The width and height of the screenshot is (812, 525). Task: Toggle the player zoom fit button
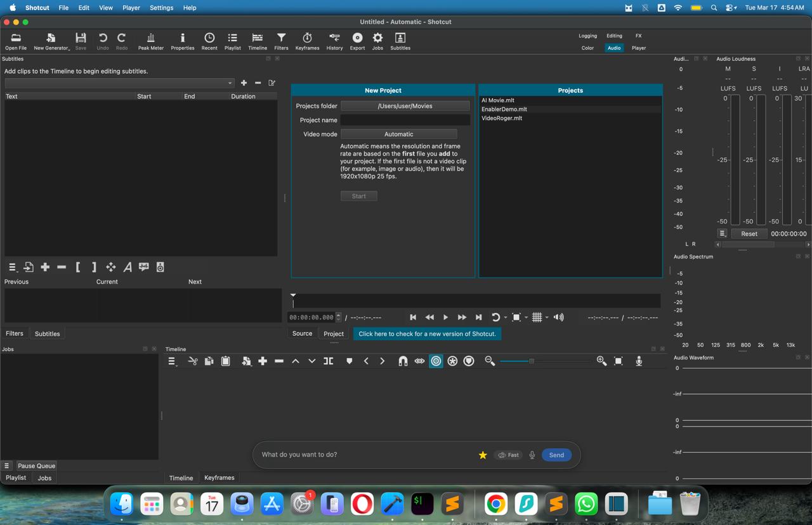(x=516, y=317)
